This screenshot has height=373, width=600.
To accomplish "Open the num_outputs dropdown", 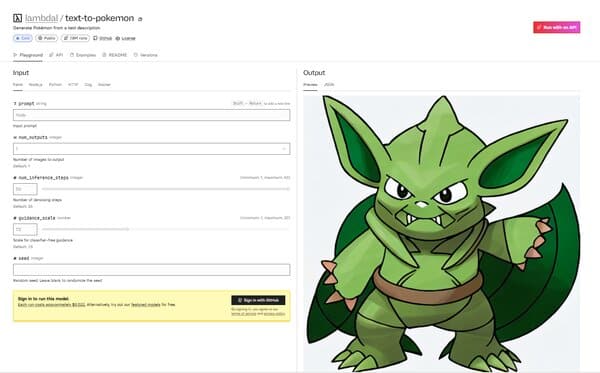I will [x=152, y=149].
